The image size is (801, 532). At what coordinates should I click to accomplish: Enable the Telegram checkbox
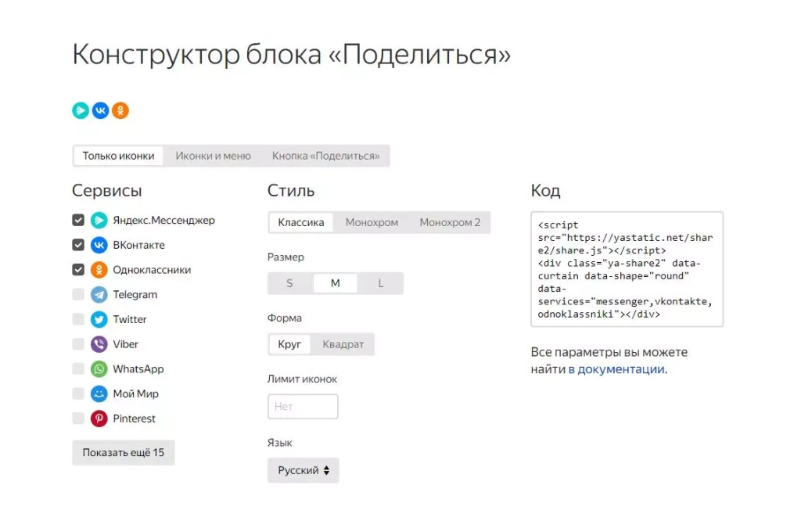pyautogui.click(x=78, y=294)
